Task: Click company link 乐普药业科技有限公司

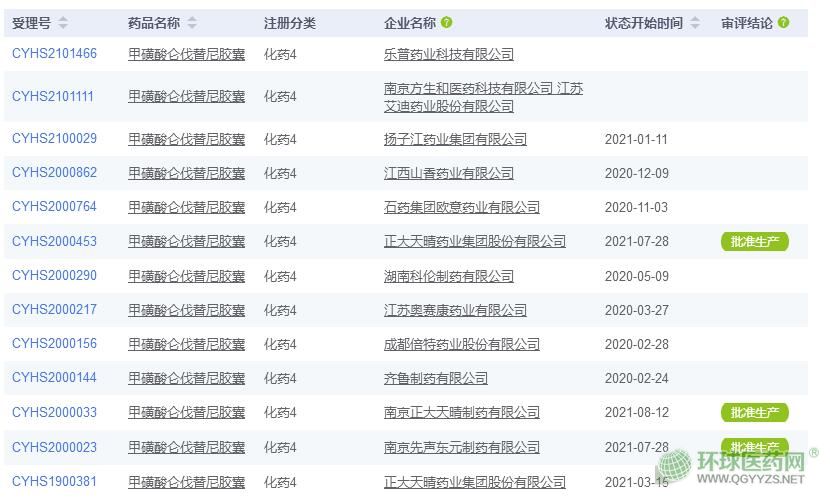Action: (448, 54)
